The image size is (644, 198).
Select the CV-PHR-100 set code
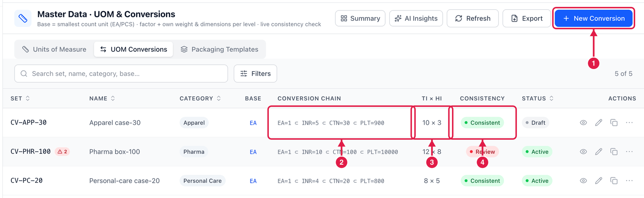31,151
